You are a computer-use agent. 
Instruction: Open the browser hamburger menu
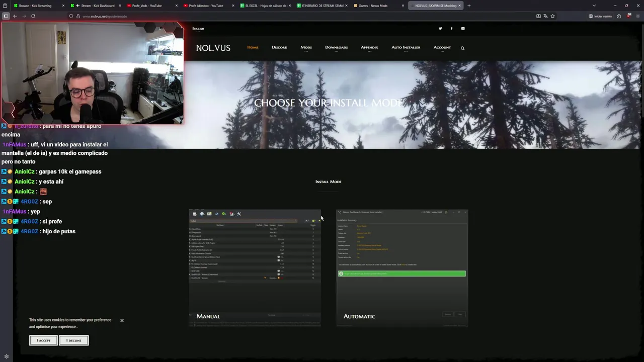[x=638, y=16]
